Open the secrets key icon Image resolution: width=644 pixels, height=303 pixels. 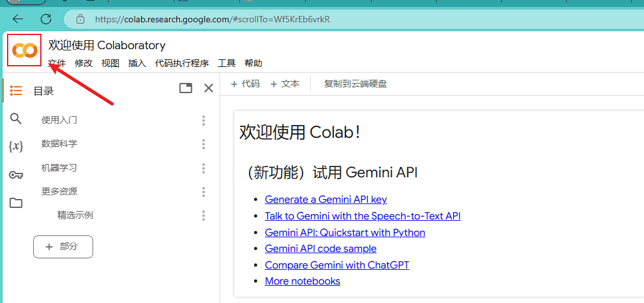(16, 175)
